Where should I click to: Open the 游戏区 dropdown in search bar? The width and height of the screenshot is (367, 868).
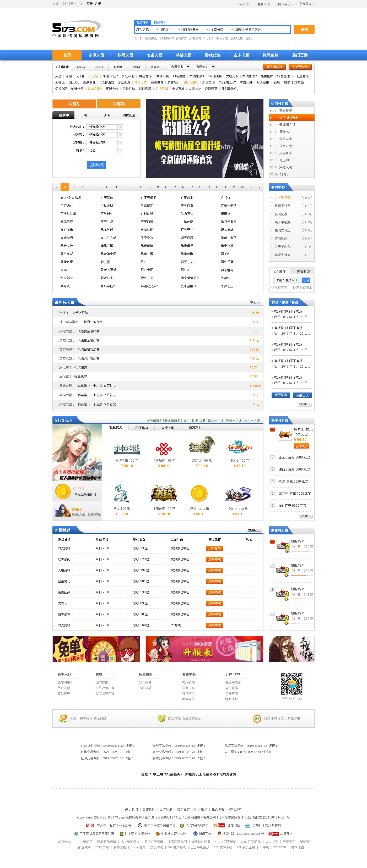pos(170,30)
